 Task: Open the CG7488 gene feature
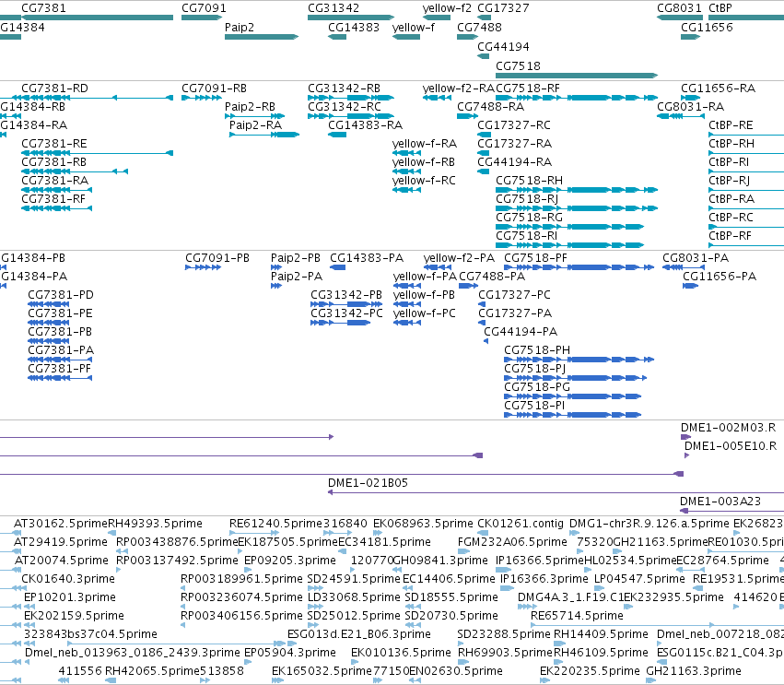click(x=467, y=37)
